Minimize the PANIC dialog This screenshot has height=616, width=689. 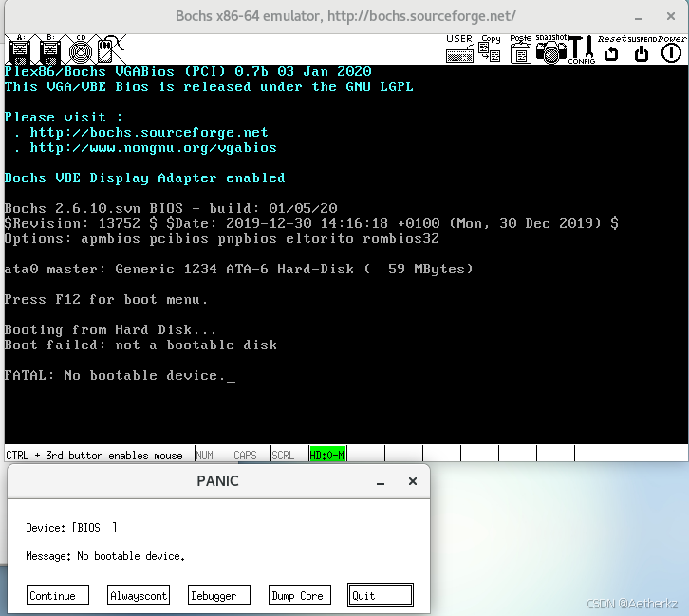[381, 482]
